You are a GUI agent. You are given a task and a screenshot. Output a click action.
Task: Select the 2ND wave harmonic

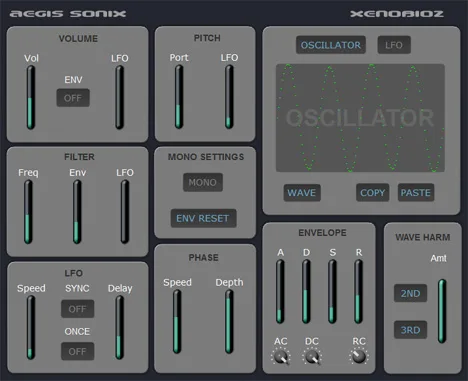pyautogui.click(x=410, y=293)
